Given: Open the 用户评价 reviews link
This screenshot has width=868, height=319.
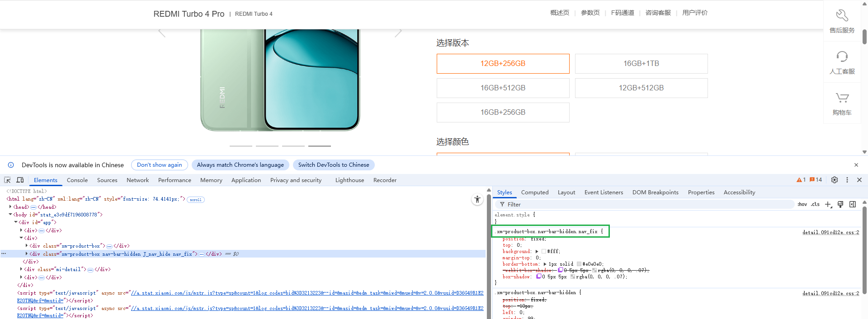Looking at the screenshot, I should pos(695,13).
